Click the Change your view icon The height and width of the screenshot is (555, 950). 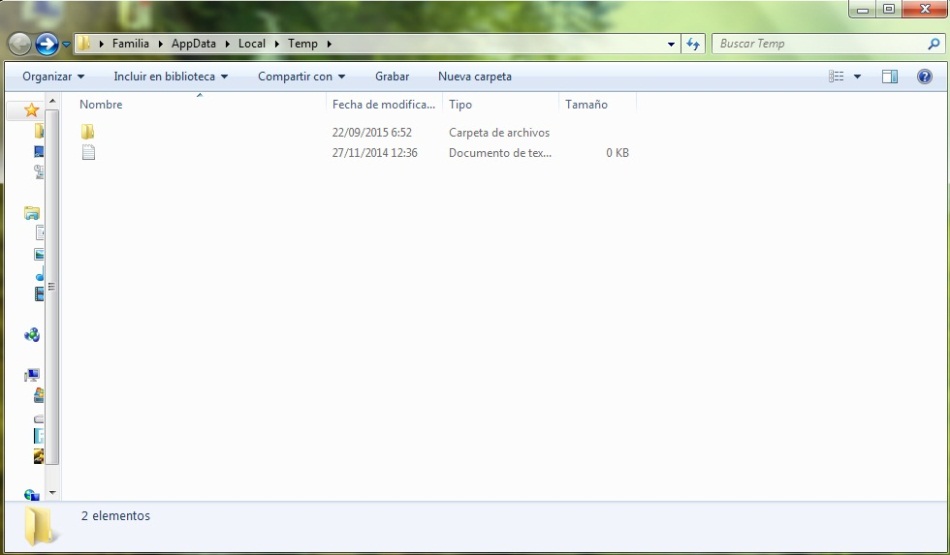tap(836, 76)
